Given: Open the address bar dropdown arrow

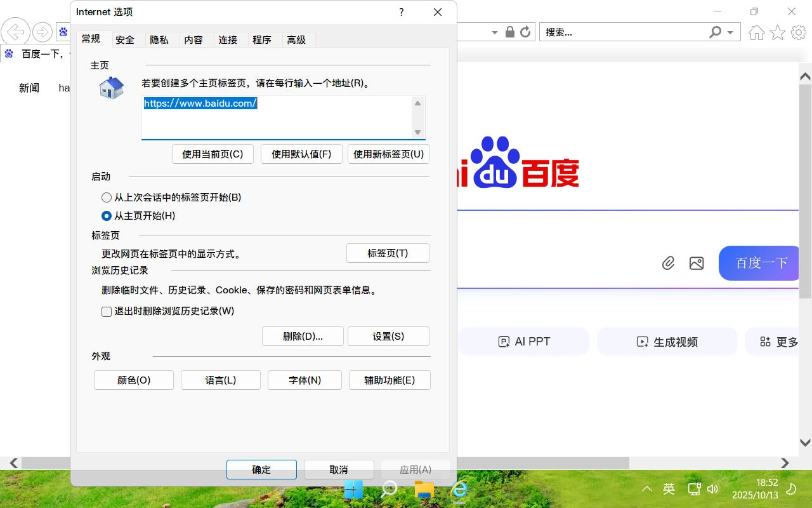Looking at the screenshot, I should tap(496, 32).
